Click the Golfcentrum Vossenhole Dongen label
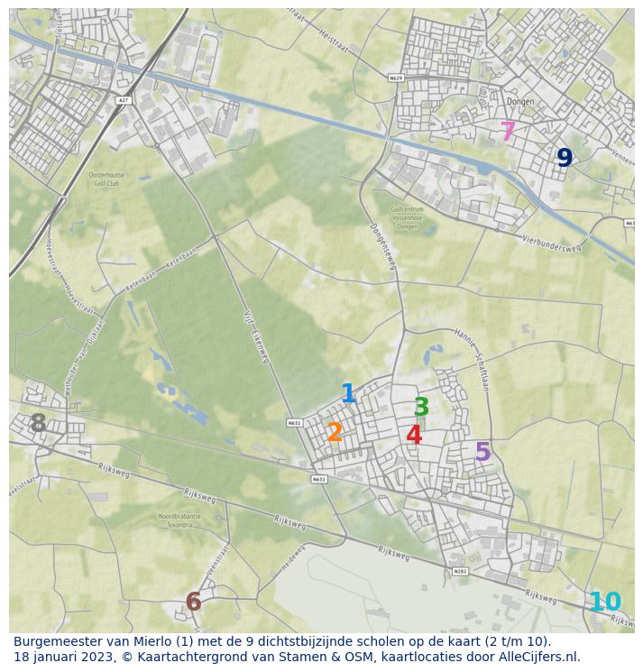The image size is (643, 672). [x=407, y=217]
